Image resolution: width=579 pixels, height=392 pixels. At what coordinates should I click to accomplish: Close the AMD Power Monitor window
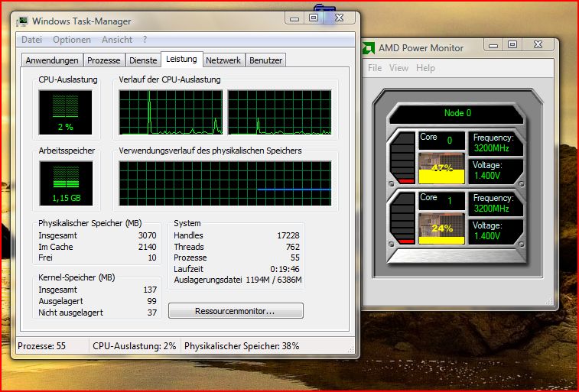[x=538, y=45]
